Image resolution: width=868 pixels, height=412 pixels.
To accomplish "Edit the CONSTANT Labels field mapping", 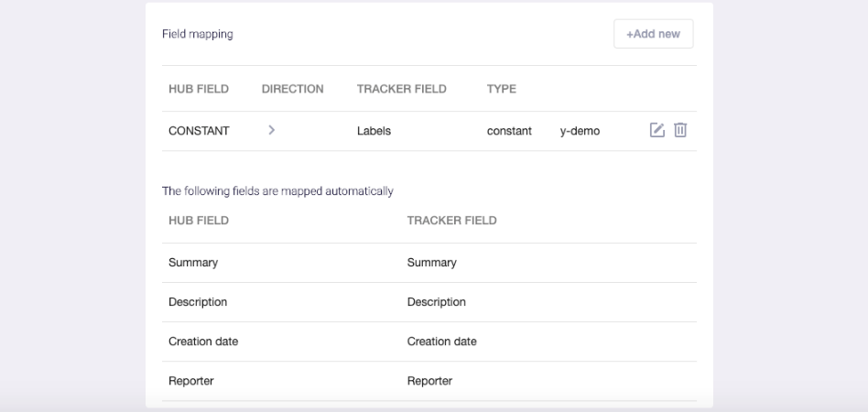I will click(x=656, y=130).
